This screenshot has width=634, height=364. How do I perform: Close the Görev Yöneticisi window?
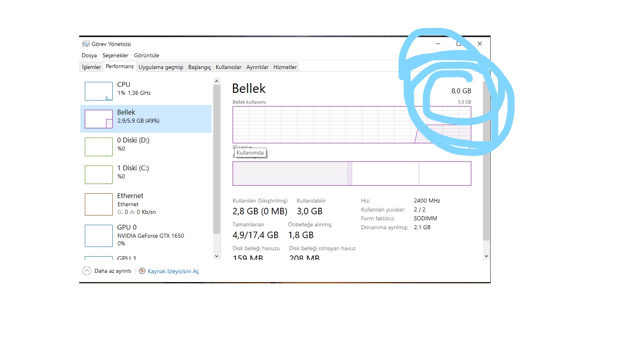[480, 44]
